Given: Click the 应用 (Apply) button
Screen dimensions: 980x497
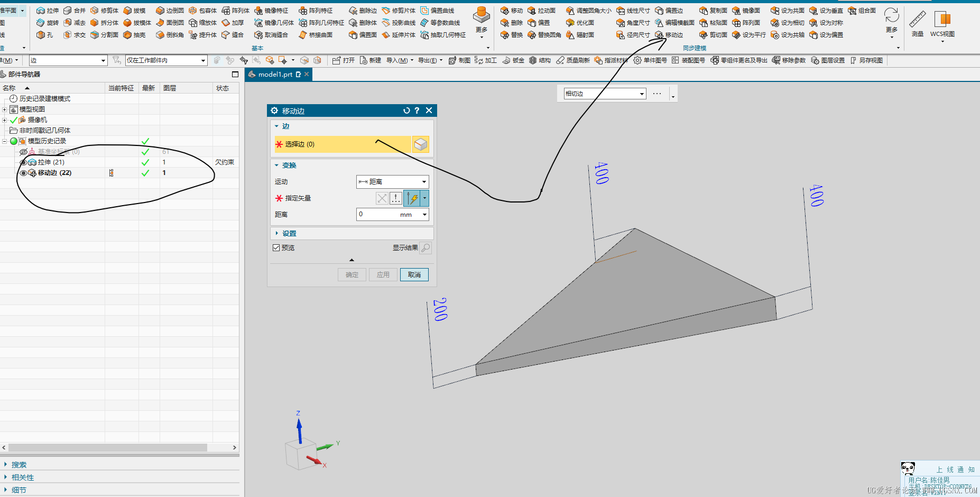Looking at the screenshot, I should [x=383, y=275].
